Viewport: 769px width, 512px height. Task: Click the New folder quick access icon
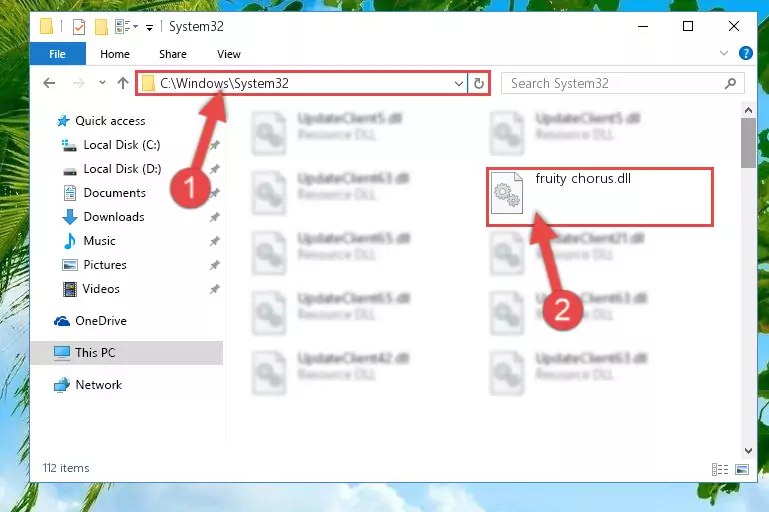coord(101,26)
